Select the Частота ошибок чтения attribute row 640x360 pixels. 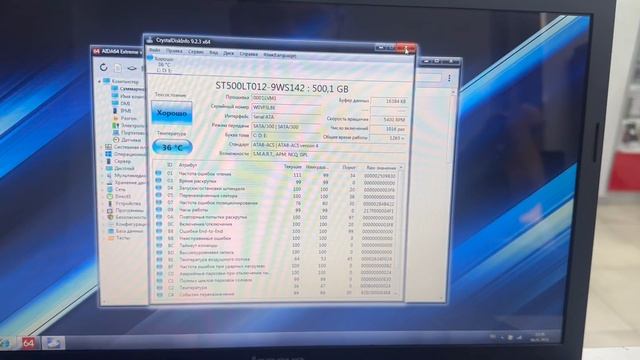tap(276, 174)
